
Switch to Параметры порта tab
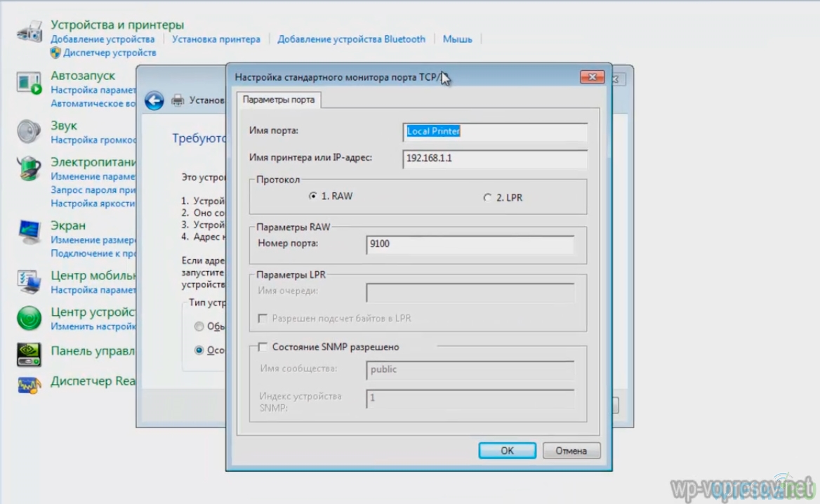click(279, 100)
